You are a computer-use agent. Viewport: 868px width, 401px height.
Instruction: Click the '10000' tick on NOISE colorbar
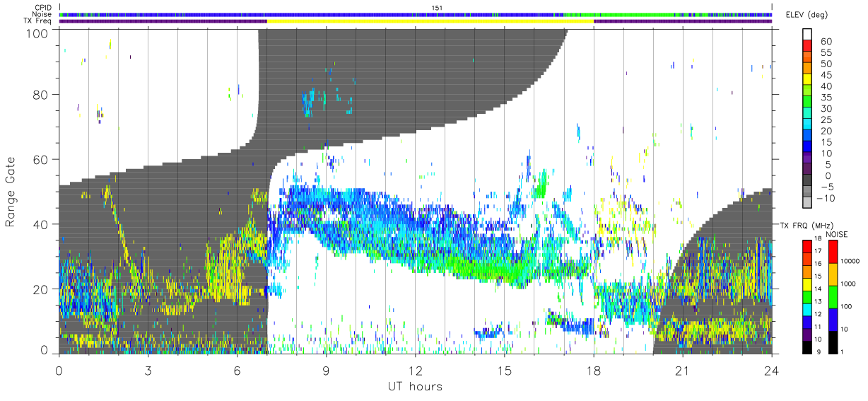(850, 261)
